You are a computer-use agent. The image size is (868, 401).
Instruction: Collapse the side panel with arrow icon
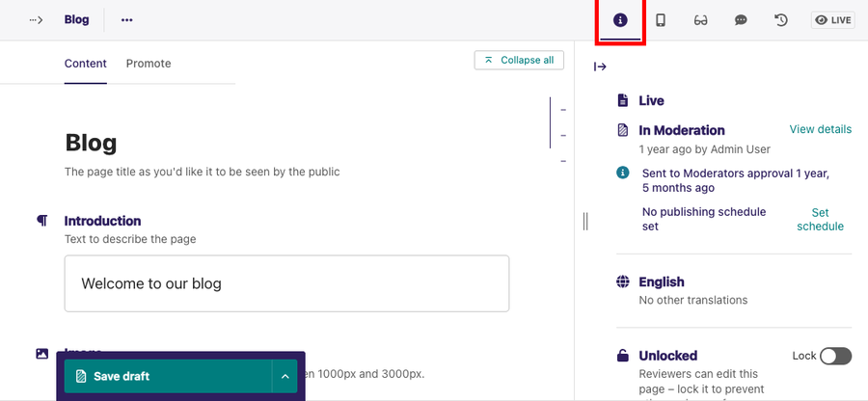(600, 67)
